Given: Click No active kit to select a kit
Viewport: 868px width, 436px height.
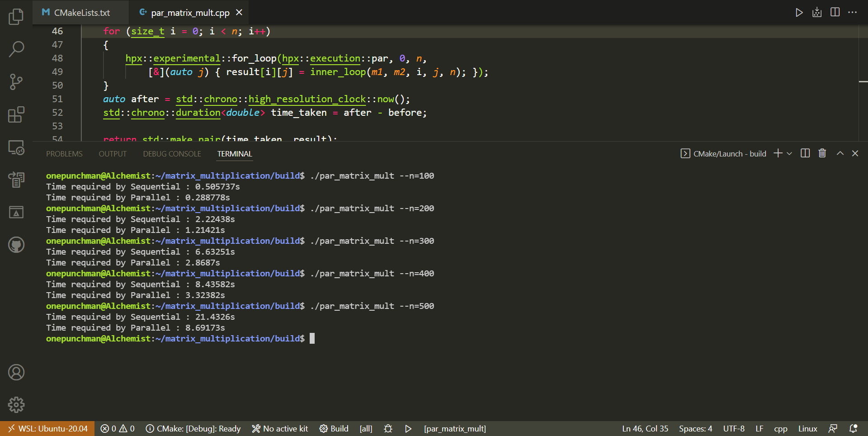Looking at the screenshot, I should pyautogui.click(x=280, y=428).
